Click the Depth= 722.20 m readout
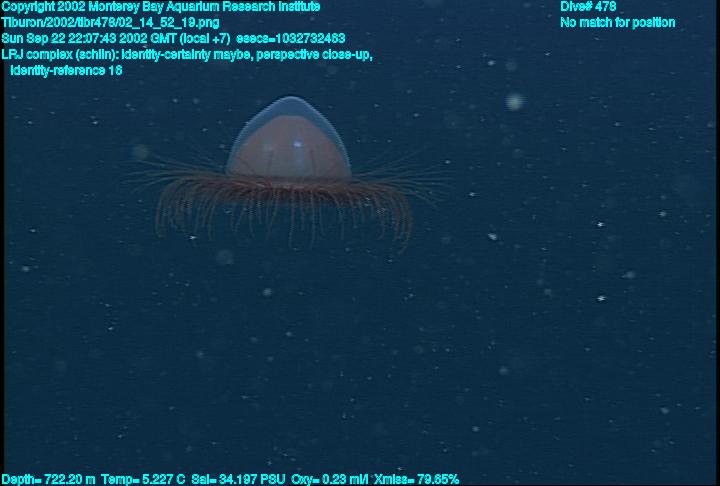 coord(48,479)
